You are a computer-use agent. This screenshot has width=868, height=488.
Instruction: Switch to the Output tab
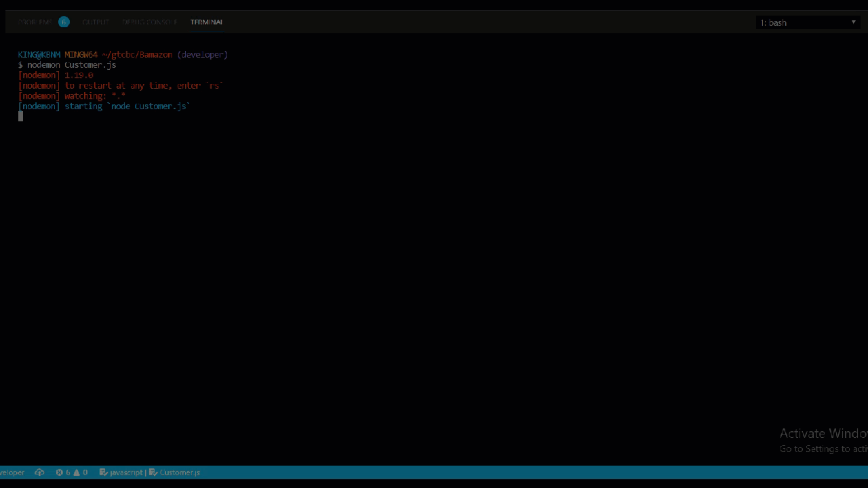[x=96, y=22]
